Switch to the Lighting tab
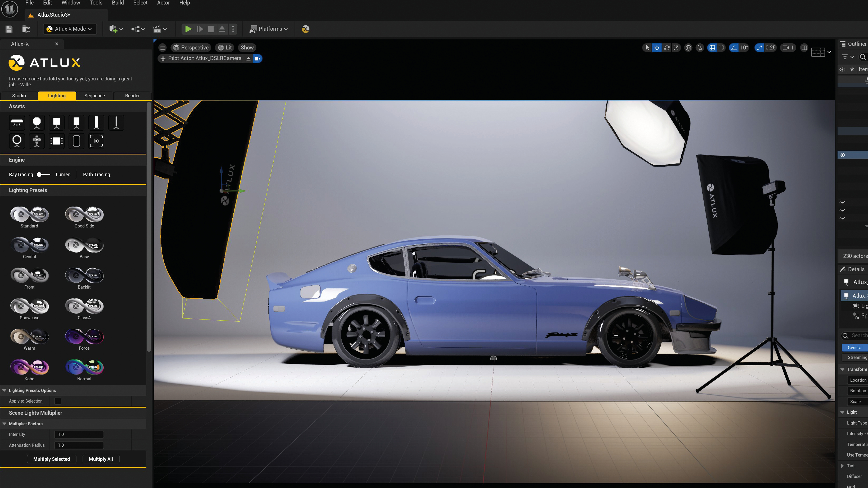 [57, 95]
